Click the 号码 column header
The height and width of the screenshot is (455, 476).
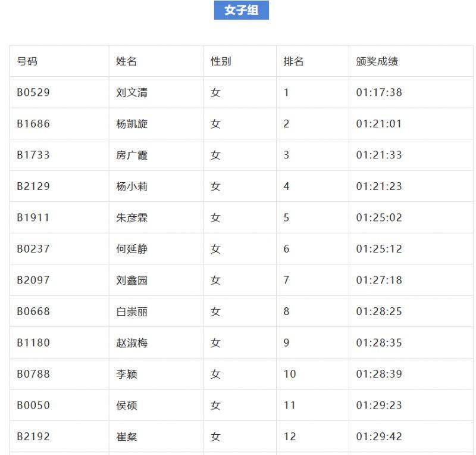click(x=26, y=61)
